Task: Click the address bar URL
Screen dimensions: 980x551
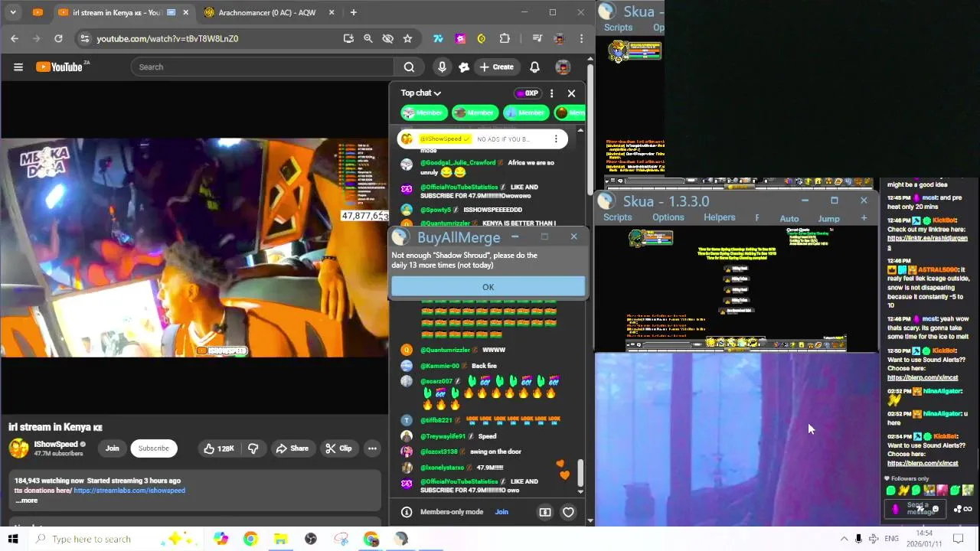Action: 167,38
